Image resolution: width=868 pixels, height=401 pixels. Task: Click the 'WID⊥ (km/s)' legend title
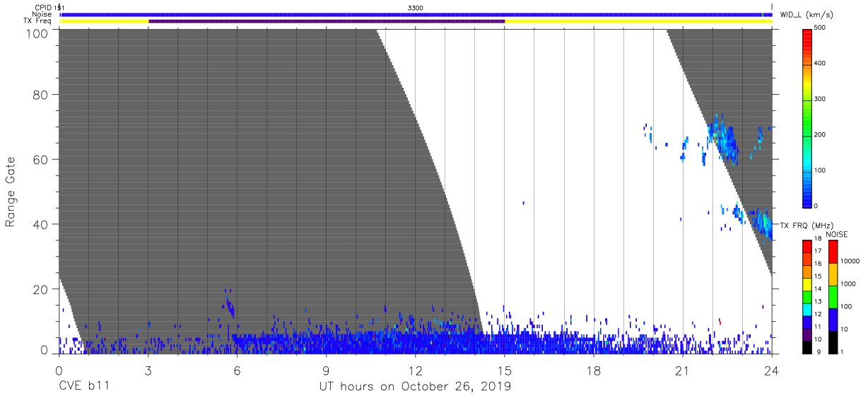(x=806, y=14)
